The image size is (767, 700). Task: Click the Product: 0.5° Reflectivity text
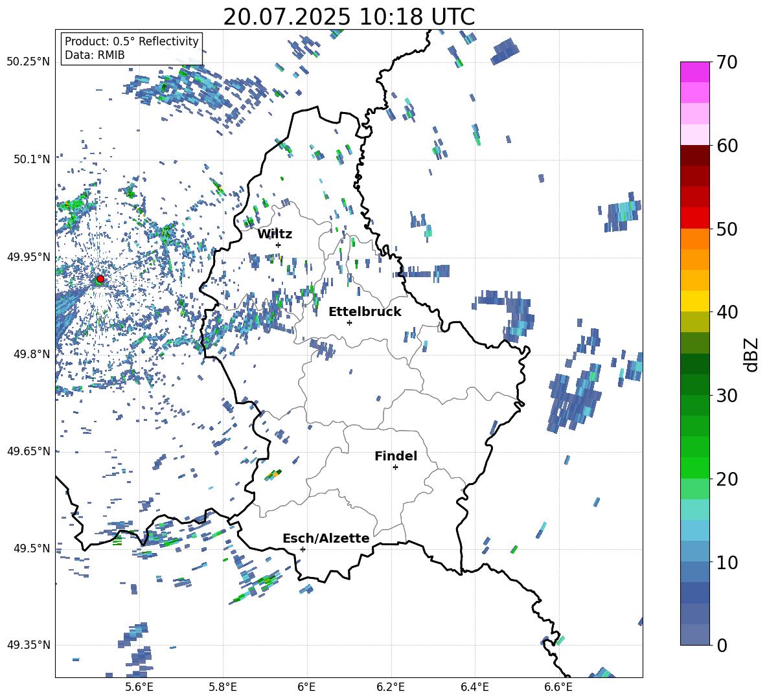(132, 41)
